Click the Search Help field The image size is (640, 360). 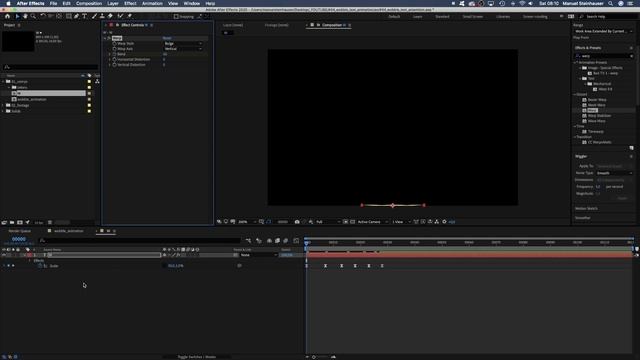[607, 17]
